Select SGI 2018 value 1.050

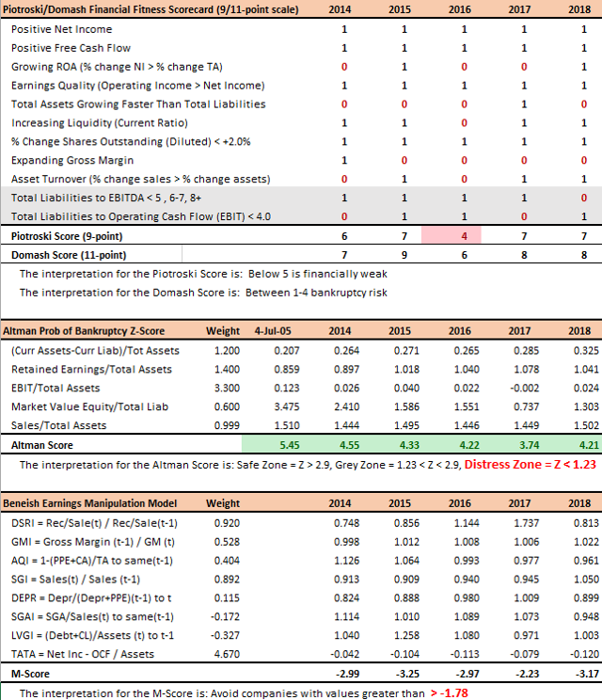click(x=586, y=579)
